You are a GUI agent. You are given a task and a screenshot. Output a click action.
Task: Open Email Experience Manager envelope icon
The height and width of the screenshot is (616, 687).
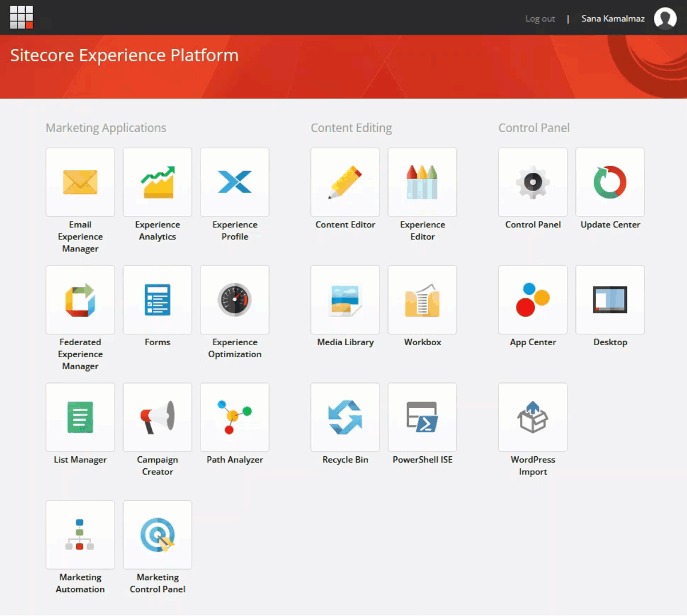pos(80,182)
